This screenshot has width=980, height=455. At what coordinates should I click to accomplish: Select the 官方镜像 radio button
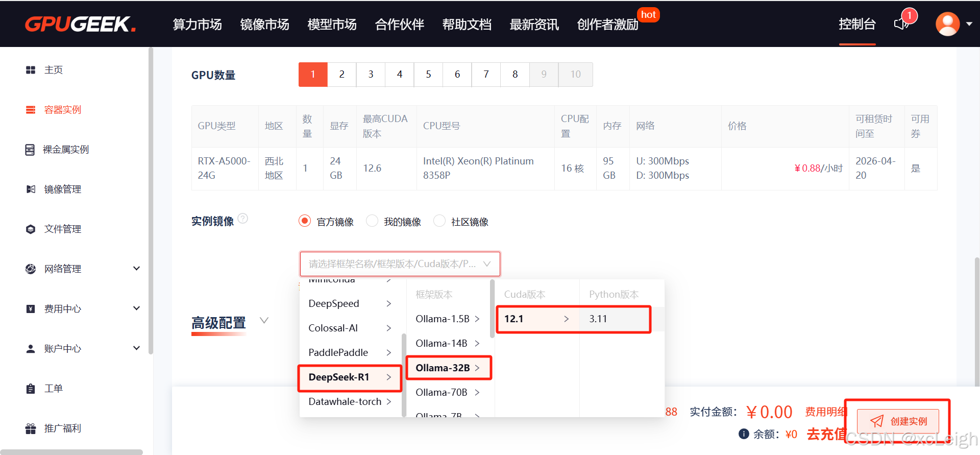click(305, 221)
